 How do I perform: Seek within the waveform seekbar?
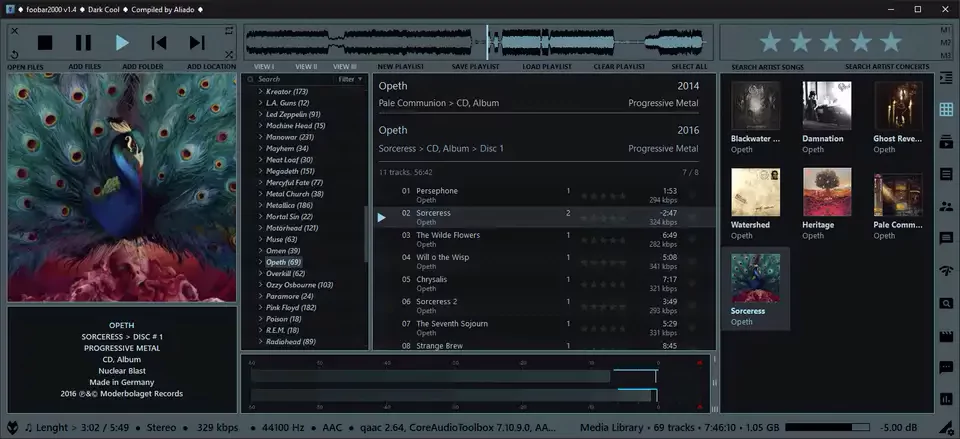click(478, 42)
